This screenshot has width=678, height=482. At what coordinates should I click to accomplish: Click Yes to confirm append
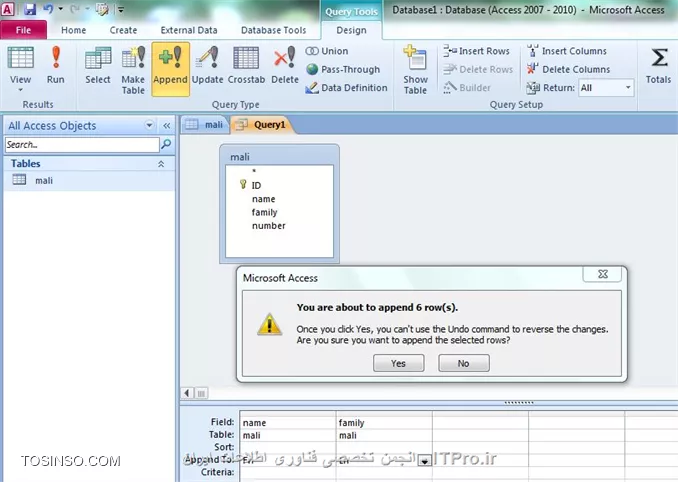(x=398, y=364)
